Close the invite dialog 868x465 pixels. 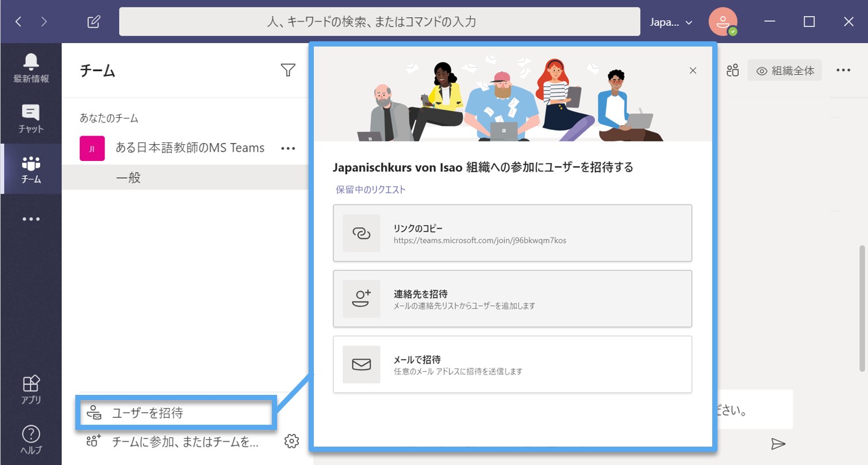693,71
